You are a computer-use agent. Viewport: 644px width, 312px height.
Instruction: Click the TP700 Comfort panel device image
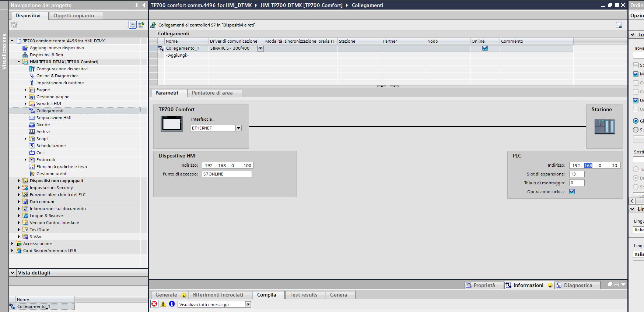click(x=172, y=124)
